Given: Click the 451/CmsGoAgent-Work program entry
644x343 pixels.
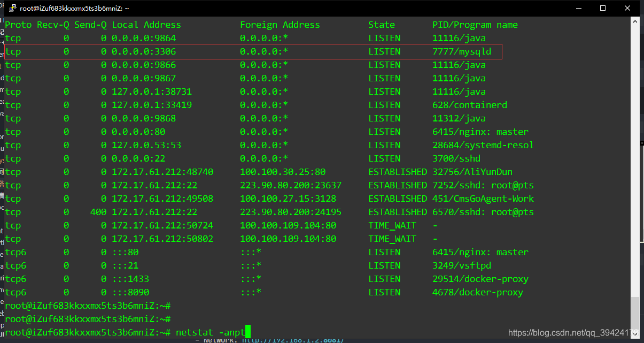Looking at the screenshot, I should click(483, 199).
